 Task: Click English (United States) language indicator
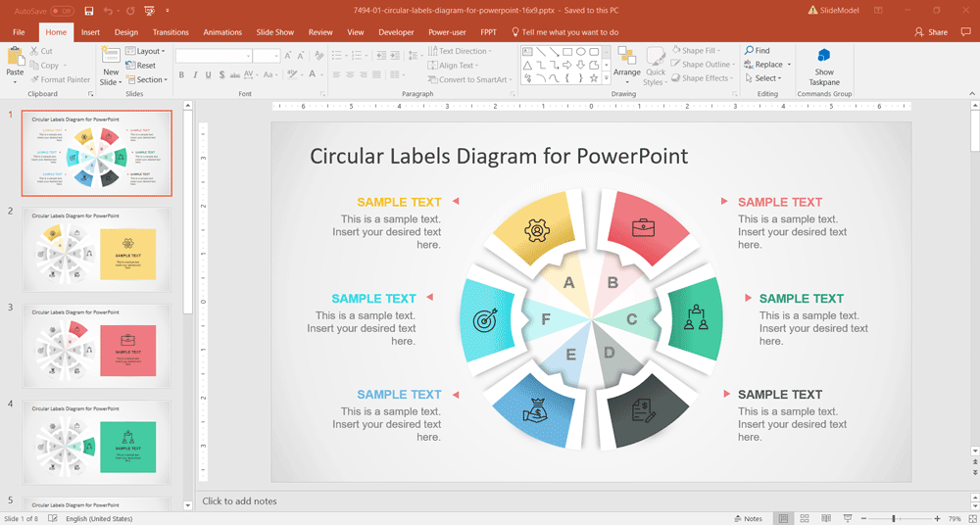pos(99,519)
